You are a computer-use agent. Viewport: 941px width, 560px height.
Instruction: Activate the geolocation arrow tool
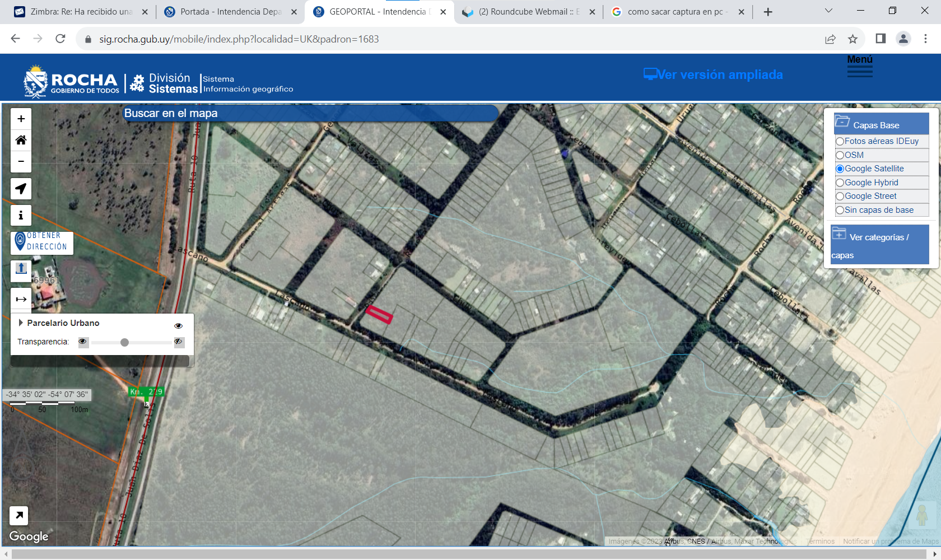point(21,189)
